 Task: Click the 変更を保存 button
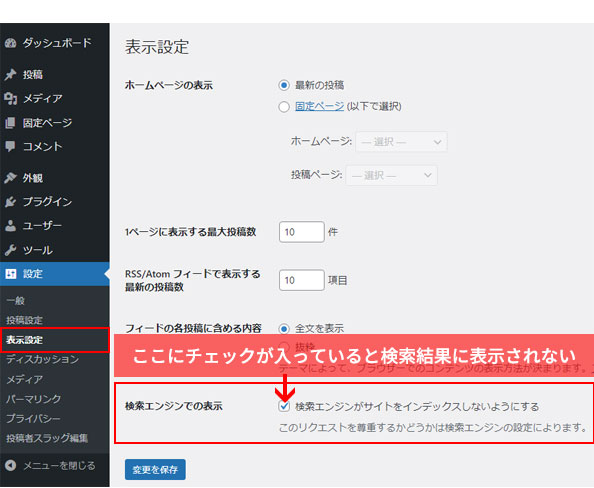tap(155, 469)
